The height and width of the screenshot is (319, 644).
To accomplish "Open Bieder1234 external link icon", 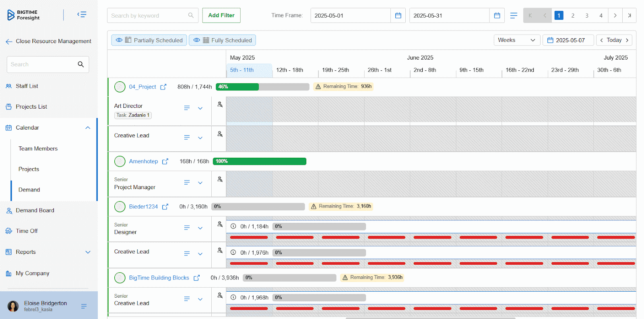I will [165, 207].
